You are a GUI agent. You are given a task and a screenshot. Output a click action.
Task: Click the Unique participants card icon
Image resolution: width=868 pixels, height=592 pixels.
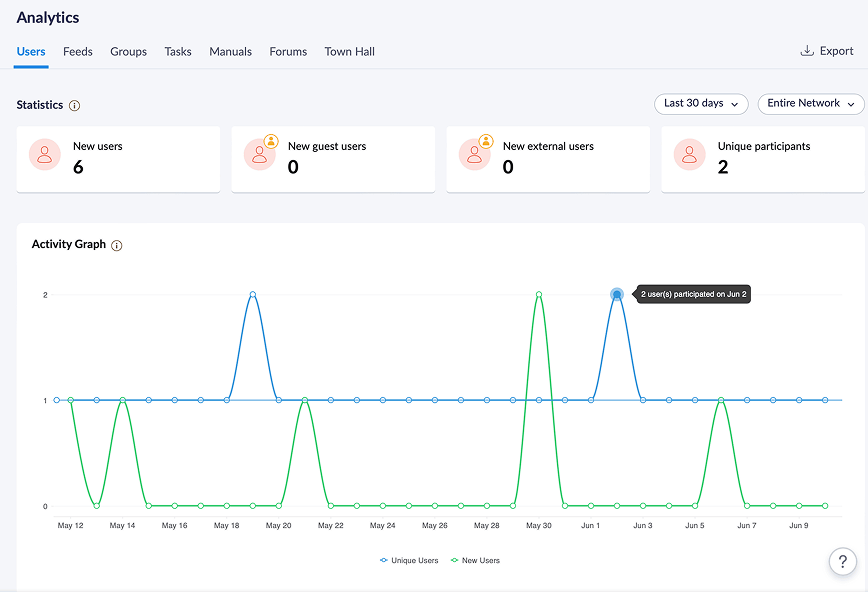pyautogui.click(x=690, y=154)
